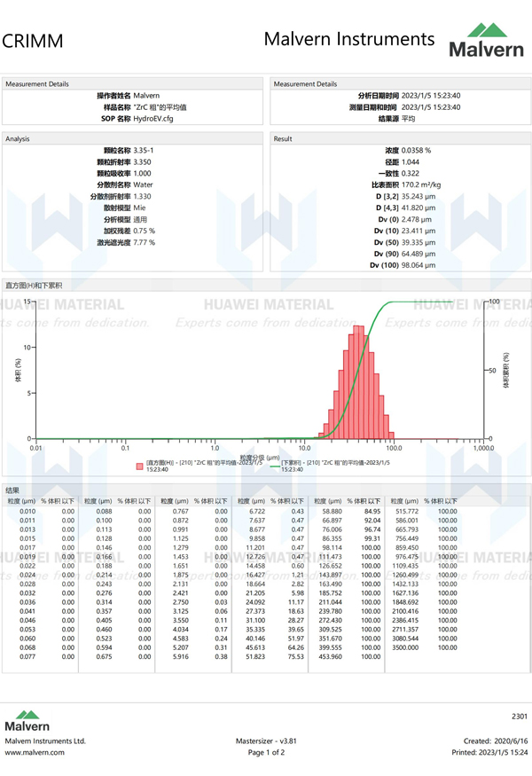The image size is (532, 776).
Task: Click the Page 1 of 2 indicator
Action: [265, 752]
